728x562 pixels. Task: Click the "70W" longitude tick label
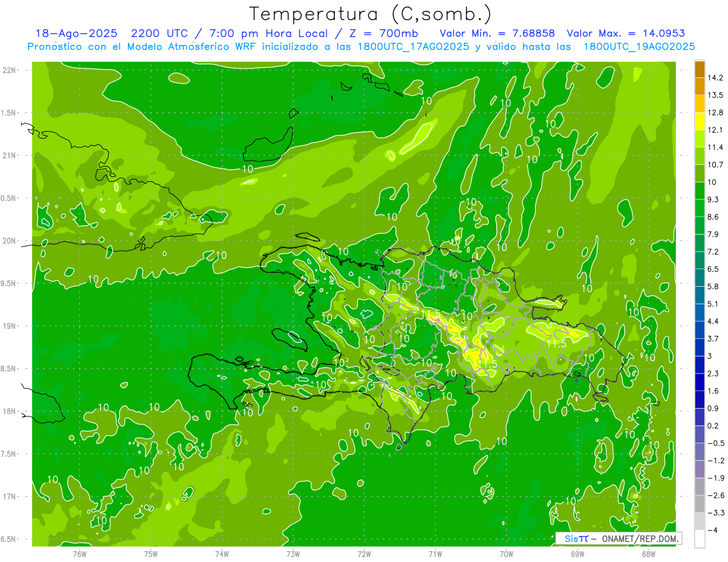[507, 554]
